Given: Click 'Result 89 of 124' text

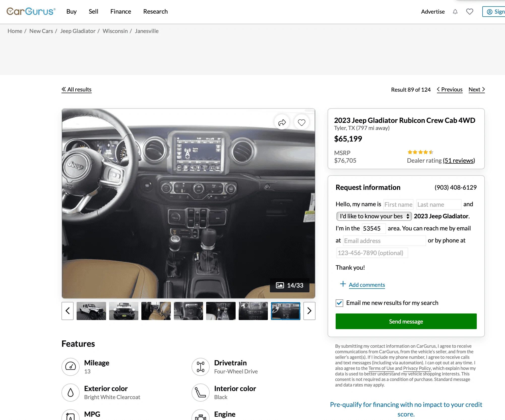Looking at the screenshot, I should [411, 90].
